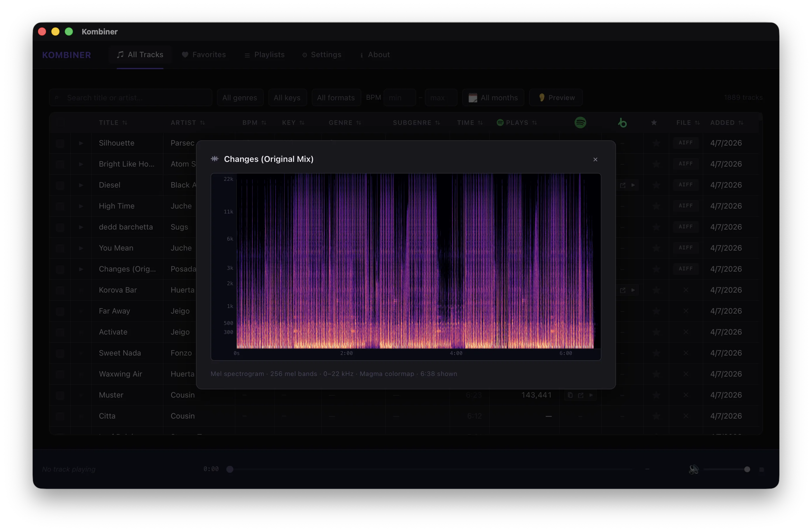Open the Settings tab

[322, 55]
